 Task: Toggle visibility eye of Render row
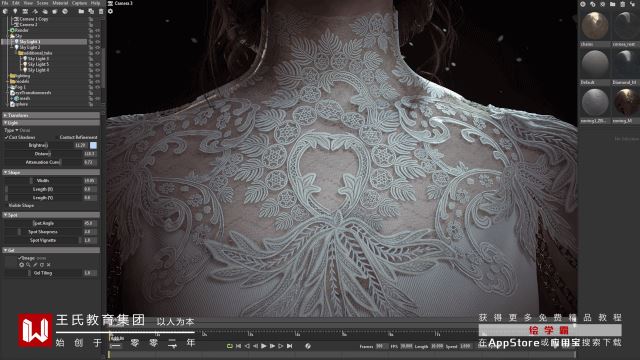pyautogui.click(x=98, y=30)
